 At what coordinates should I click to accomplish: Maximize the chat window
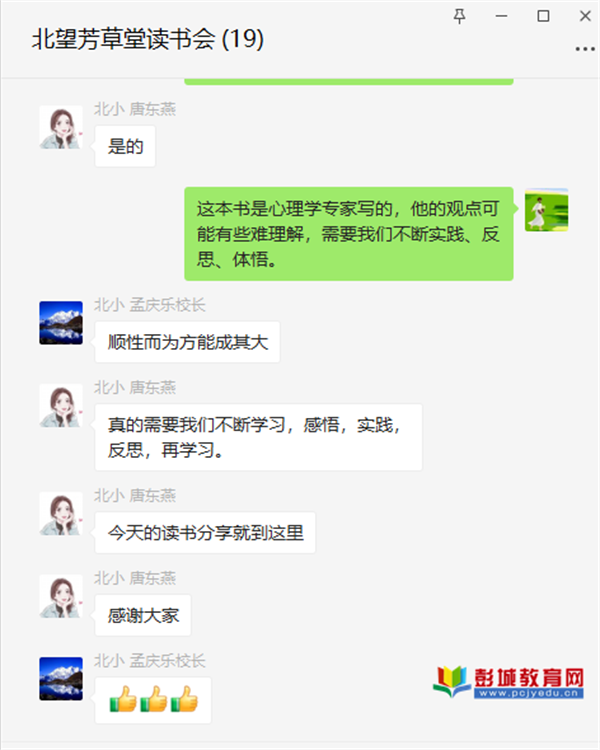pyautogui.click(x=543, y=16)
